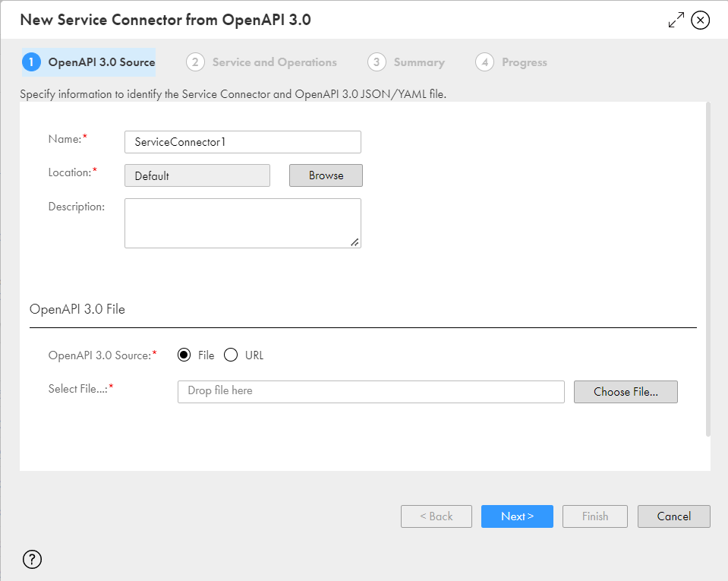
Task: Focus the Name input field
Action: click(x=243, y=142)
